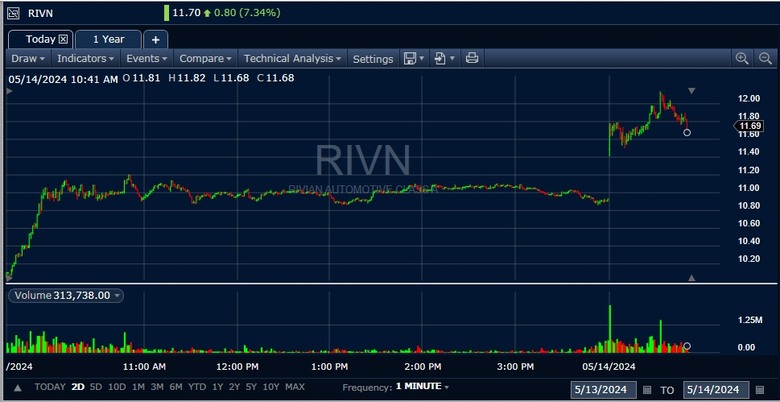Select the 1M range

(139, 387)
